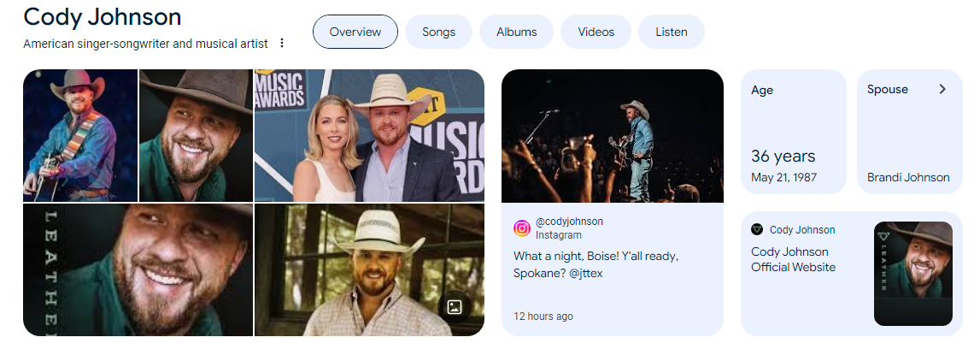
Task: Open the @codyjohnson Instagram handle link
Action: point(569,222)
